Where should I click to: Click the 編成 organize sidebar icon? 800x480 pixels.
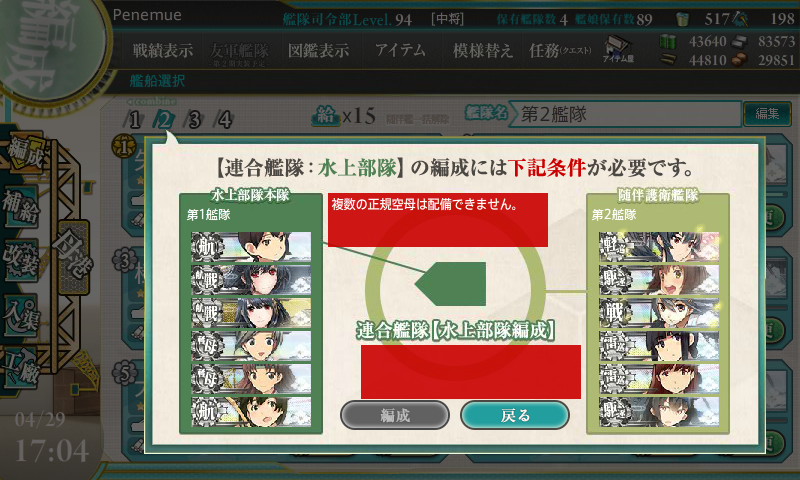tap(24, 153)
